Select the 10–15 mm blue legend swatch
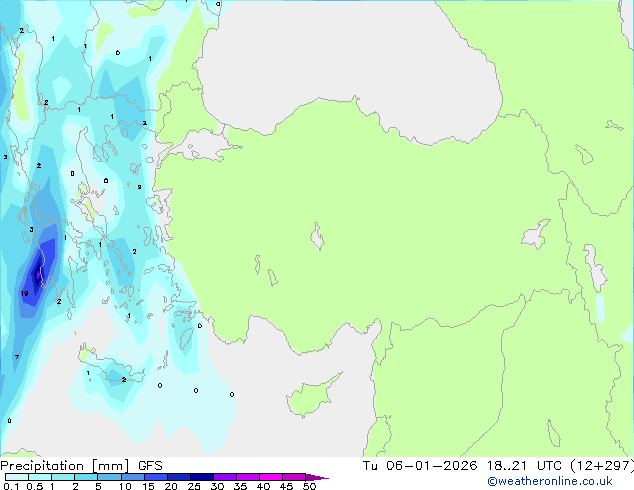Viewport: 634px width, 490px height. click(132, 477)
